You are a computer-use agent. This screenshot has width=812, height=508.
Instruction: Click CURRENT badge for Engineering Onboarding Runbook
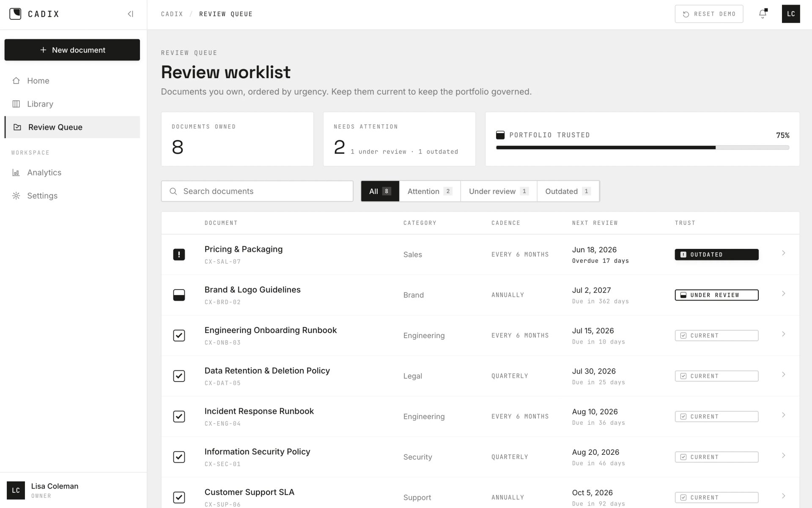click(x=716, y=336)
